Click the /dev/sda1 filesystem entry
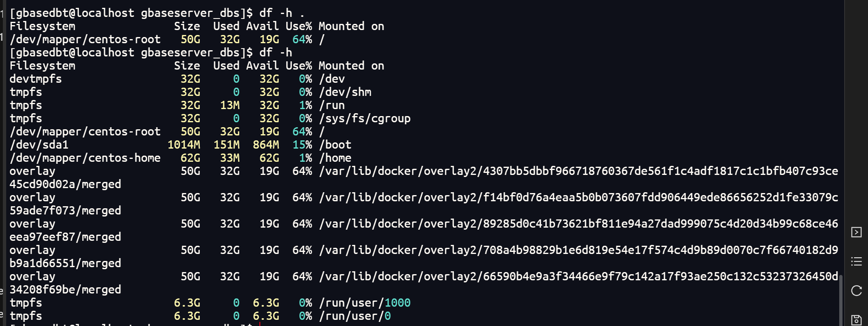The width and height of the screenshot is (868, 326). click(x=39, y=145)
